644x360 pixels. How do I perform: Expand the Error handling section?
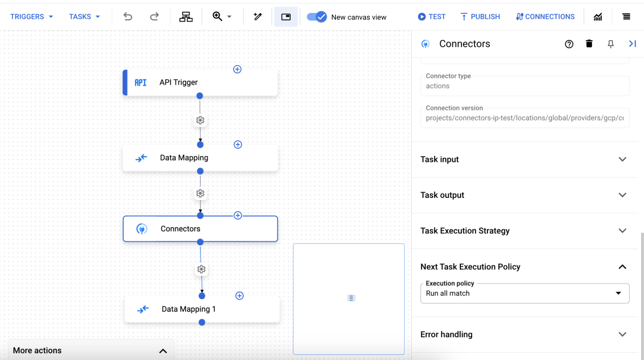[622, 334]
